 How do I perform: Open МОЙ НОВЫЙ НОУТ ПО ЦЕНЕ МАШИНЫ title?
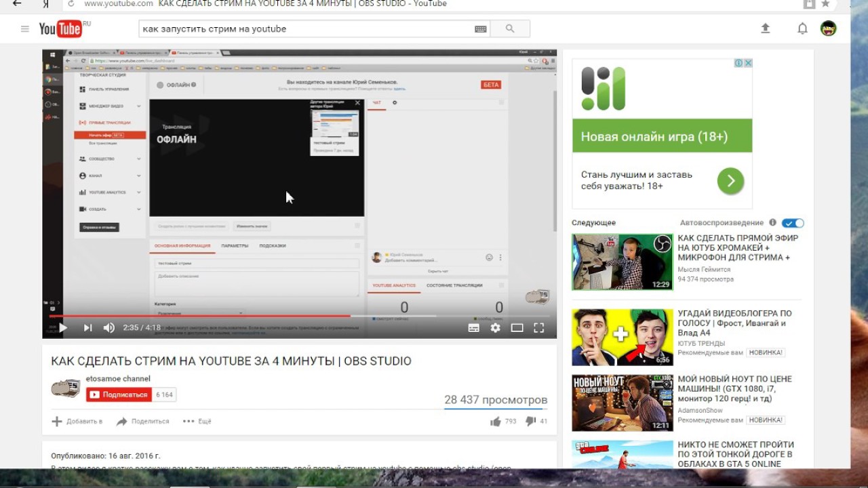[735, 389]
